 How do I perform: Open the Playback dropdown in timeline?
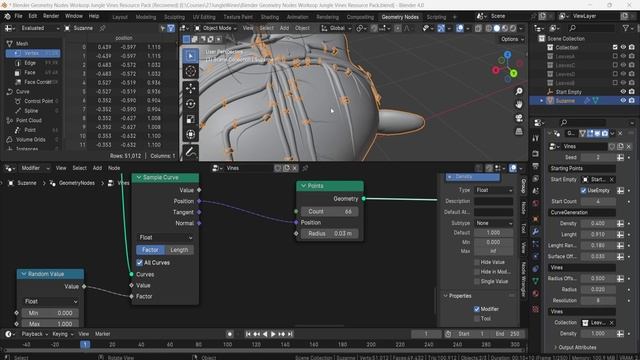click(x=34, y=334)
